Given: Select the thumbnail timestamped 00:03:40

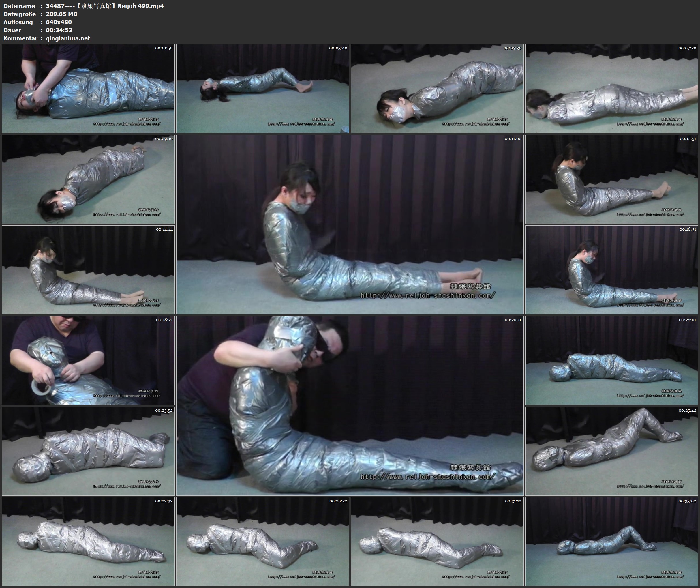Looking at the screenshot, I should click(263, 89).
